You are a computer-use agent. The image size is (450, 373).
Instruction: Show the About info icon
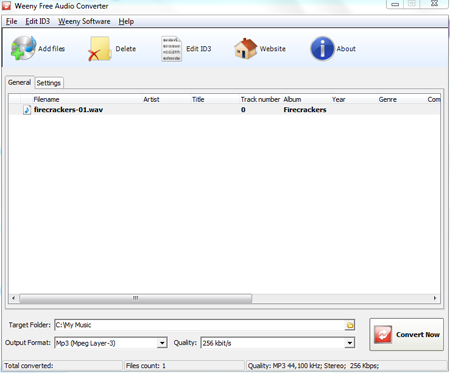pyautogui.click(x=322, y=49)
